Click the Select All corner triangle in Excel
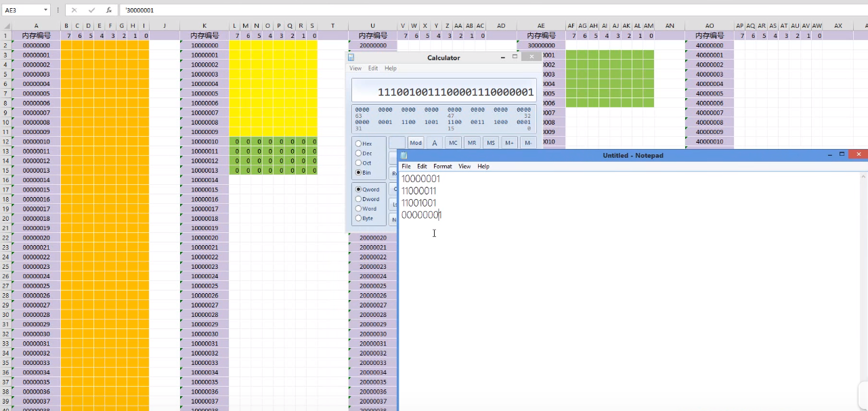 click(x=6, y=26)
